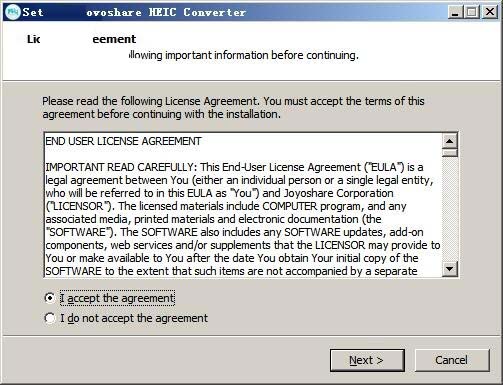Click the license scrollbar up arrow

point(450,141)
